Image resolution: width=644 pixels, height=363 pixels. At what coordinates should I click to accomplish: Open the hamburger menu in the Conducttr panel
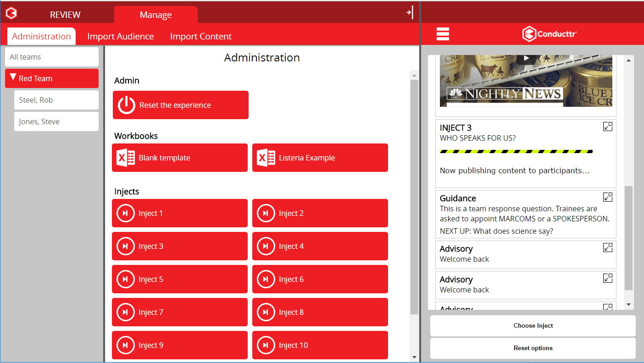[443, 34]
